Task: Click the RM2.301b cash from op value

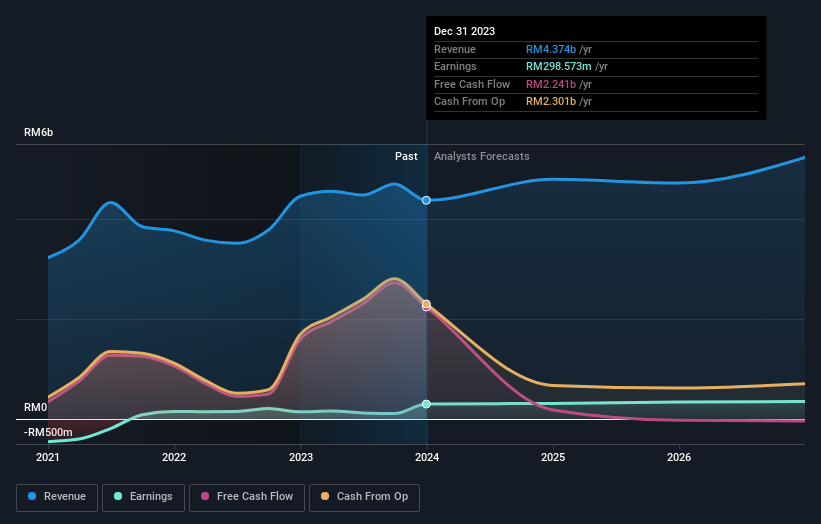Action: coord(551,102)
